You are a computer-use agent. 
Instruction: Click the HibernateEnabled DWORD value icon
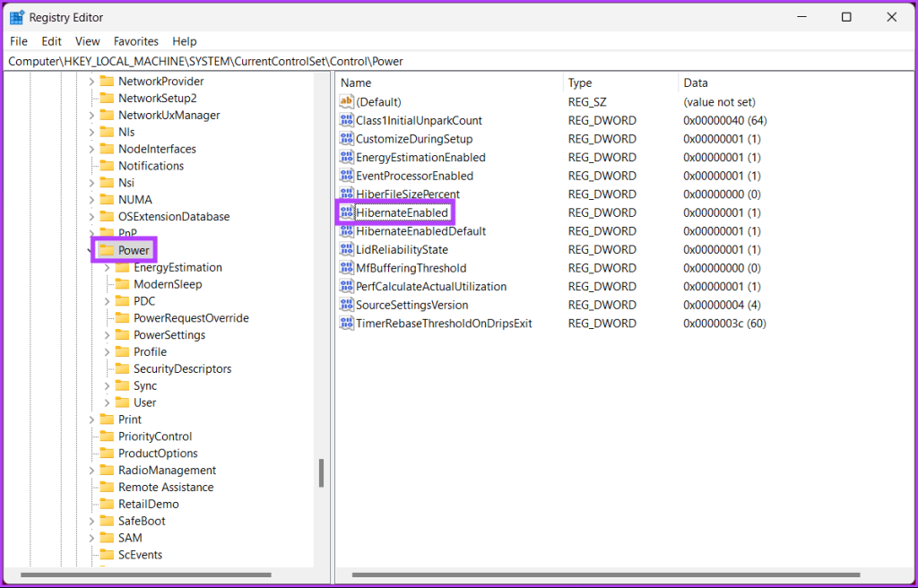click(x=347, y=212)
